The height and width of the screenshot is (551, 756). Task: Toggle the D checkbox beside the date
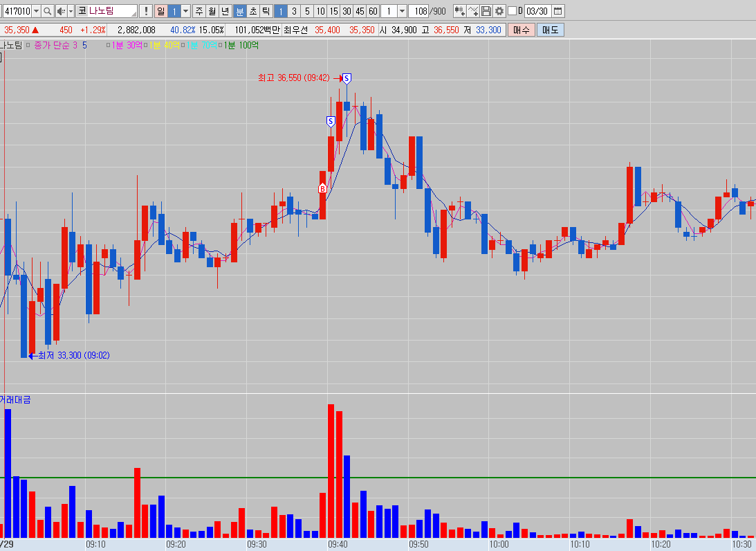tap(512, 11)
